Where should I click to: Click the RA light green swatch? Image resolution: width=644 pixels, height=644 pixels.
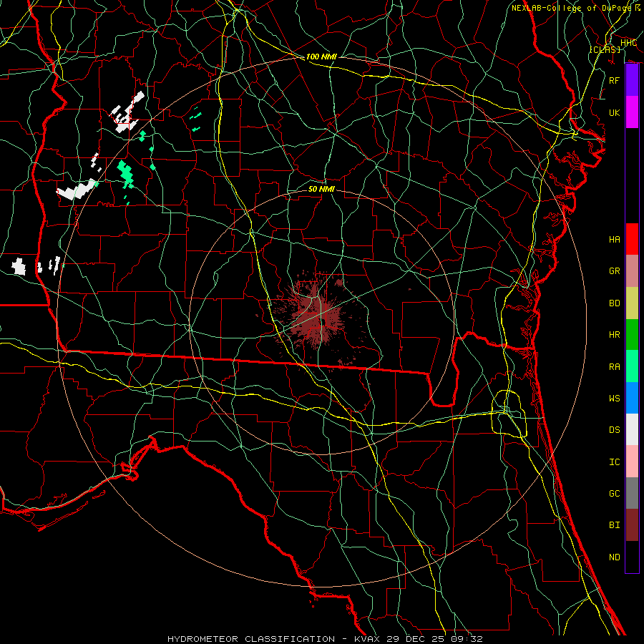tap(632, 366)
